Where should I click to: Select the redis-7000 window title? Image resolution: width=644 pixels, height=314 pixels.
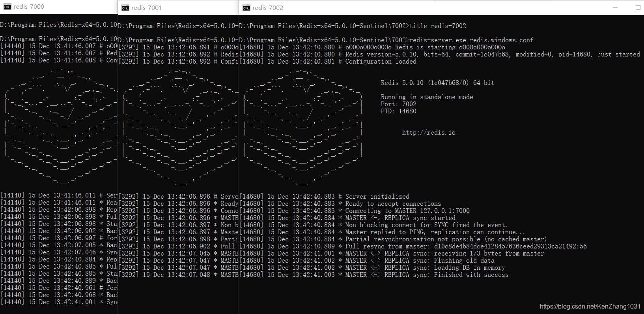coord(29,7)
